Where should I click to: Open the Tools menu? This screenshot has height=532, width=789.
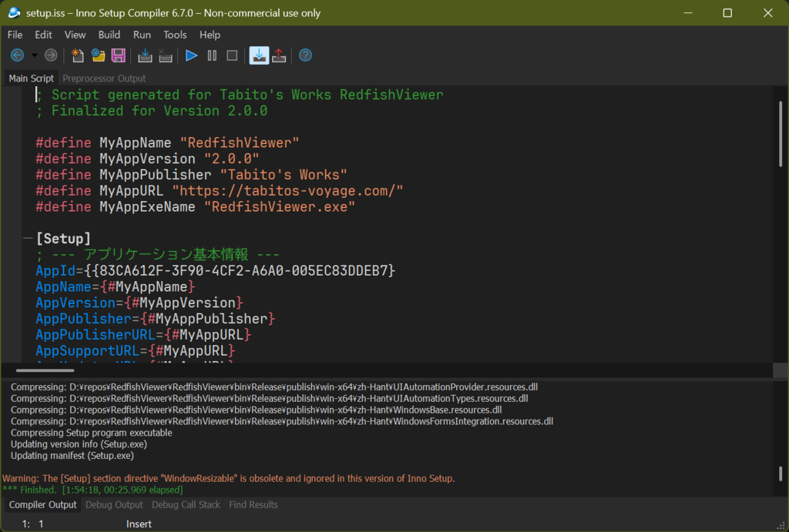[175, 35]
